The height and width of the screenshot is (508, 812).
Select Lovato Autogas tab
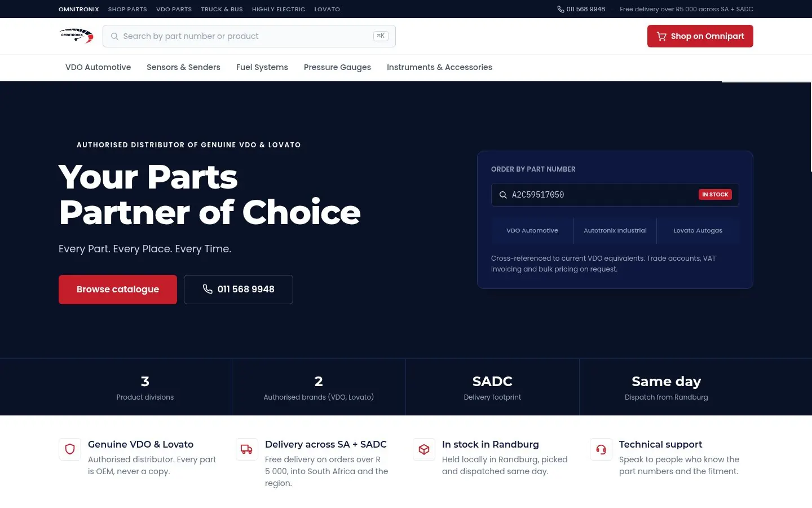tap(698, 230)
